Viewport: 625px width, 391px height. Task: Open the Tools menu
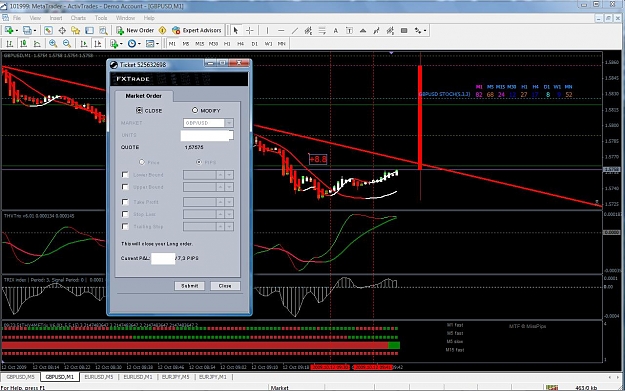(101, 18)
